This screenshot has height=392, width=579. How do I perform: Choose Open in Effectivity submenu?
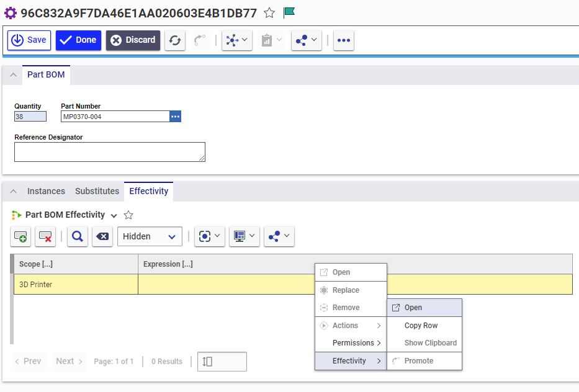coord(424,308)
